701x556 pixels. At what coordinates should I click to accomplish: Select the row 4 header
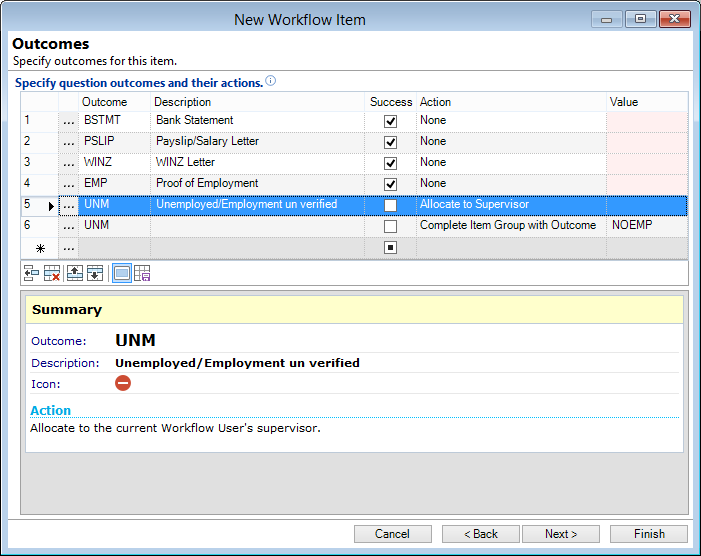[40, 185]
